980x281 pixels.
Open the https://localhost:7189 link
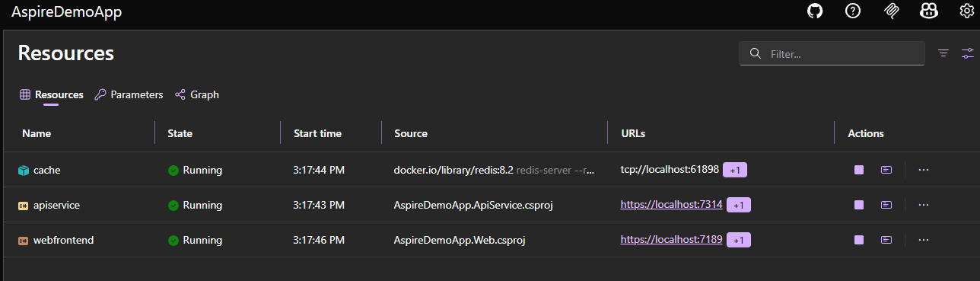coord(671,240)
